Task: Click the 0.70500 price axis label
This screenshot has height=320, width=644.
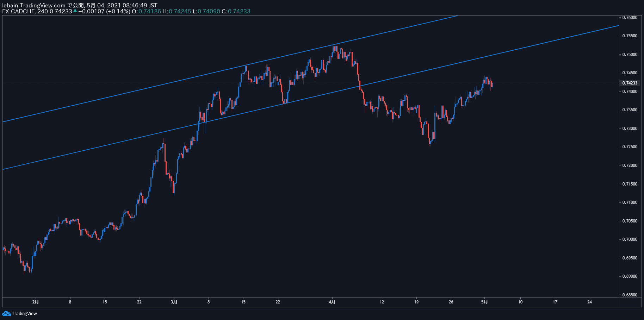Action: coord(630,221)
